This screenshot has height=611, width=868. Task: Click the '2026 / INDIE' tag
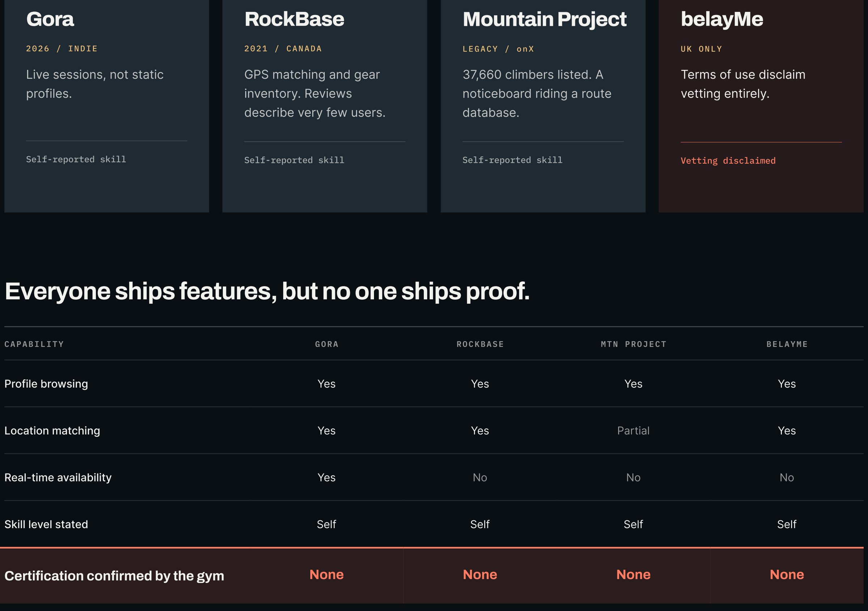pyautogui.click(x=62, y=49)
